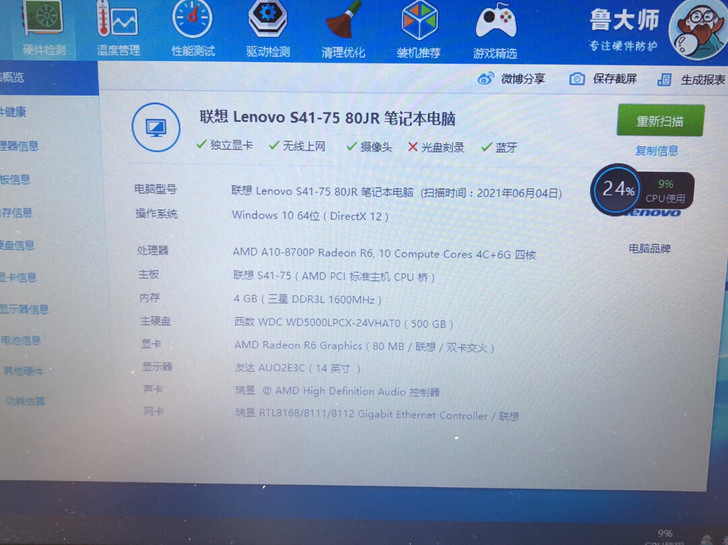Image resolution: width=728 pixels, height=545 pixels.
Task: Click the report icon for 生成报表
Action: click(664, 79)
